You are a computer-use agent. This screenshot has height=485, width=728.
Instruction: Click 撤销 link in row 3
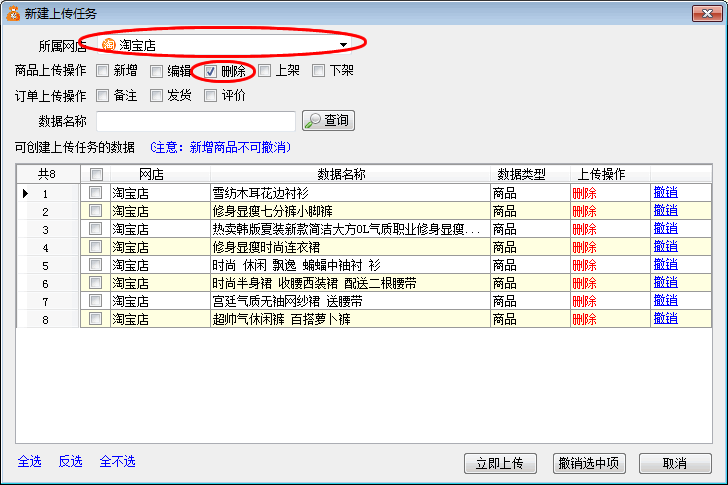click(x=665, y=228)
